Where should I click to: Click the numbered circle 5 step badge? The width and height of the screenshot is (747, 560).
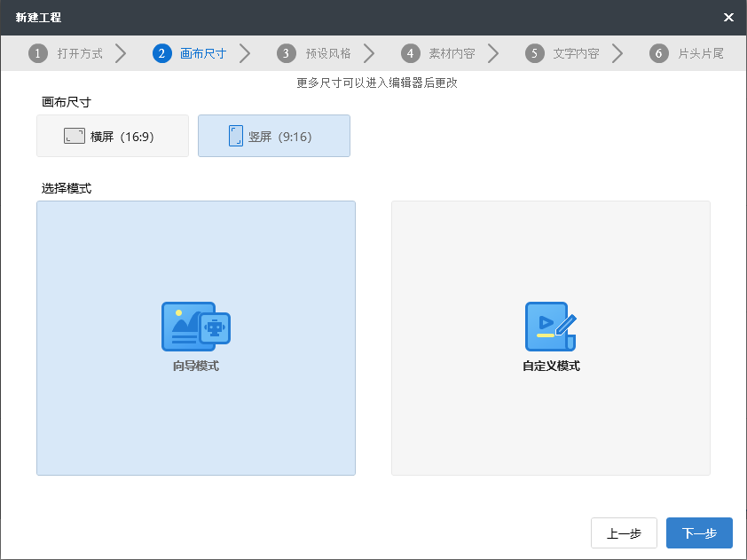coord(535,53)
